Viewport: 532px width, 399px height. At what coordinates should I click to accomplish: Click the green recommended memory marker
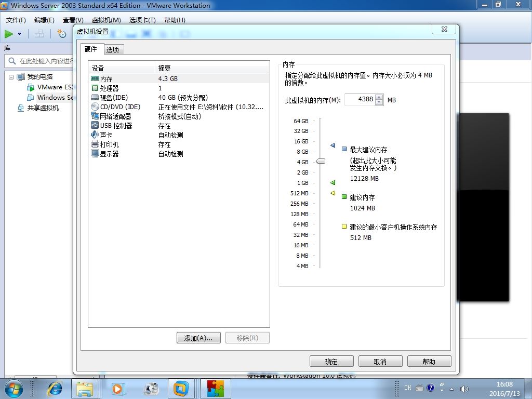click(333, 182)
